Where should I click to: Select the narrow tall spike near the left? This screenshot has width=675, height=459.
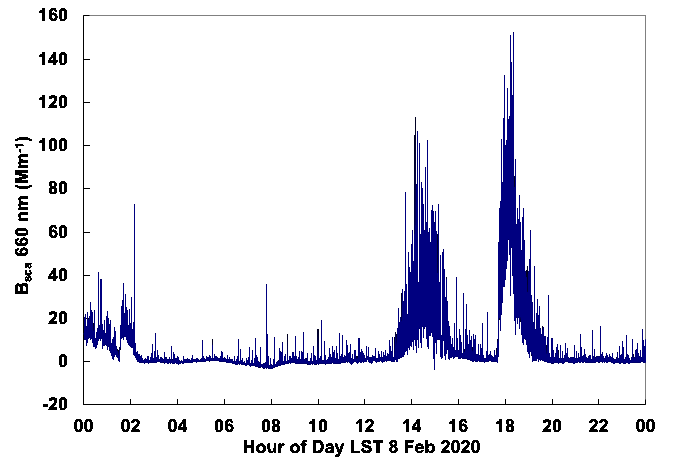pos(135,206)
